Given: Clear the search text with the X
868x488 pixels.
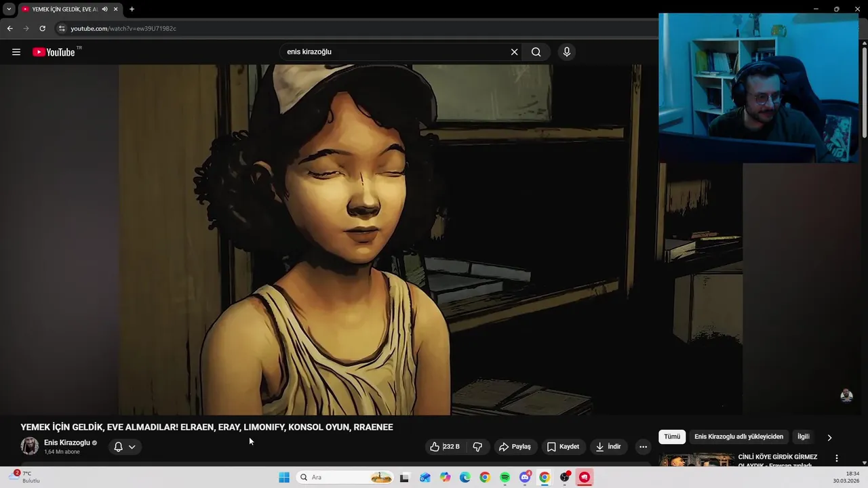Looking at the screenshot, I should (x=514, y=52).
